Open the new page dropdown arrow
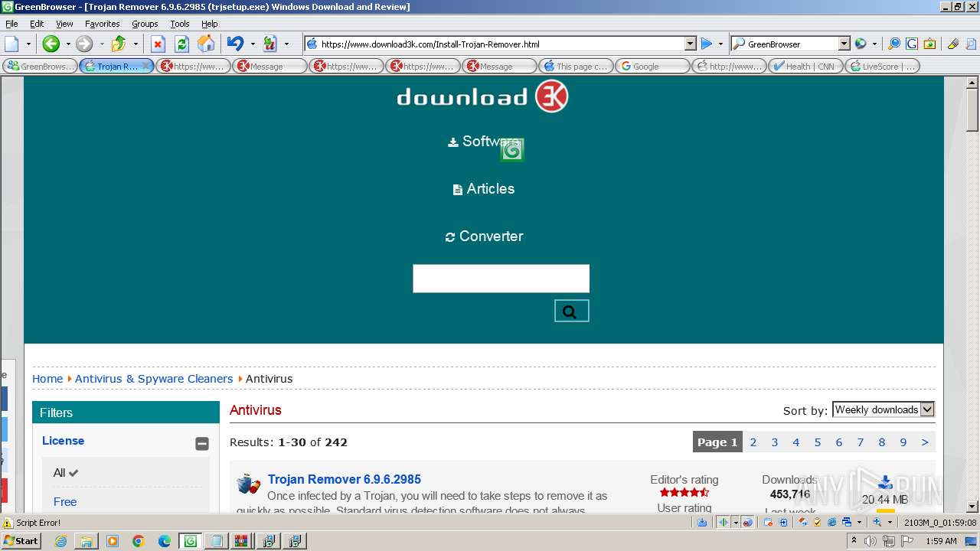This screenshot has width=980, height=551. pos(28,44)
